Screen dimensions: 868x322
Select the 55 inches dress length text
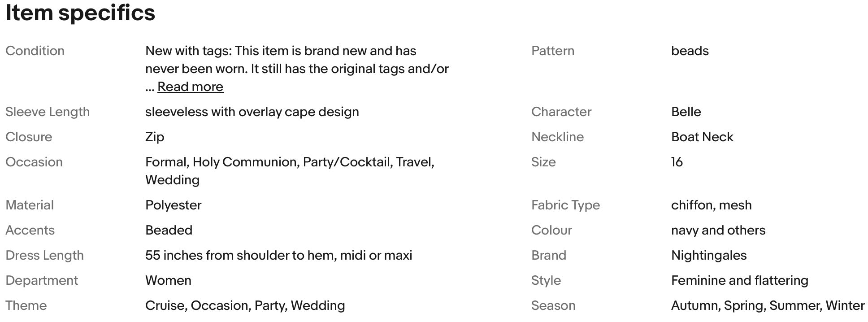tap(278, 255)
